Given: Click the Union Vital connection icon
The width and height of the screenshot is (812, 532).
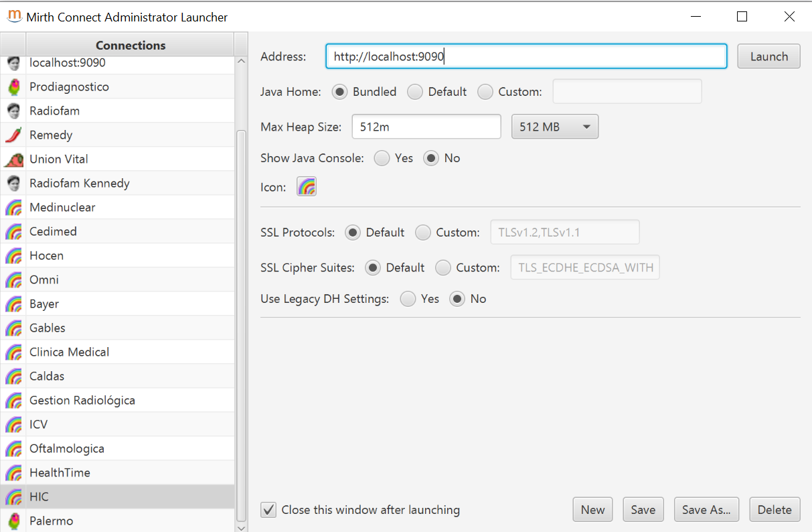Looking at the screenshot, I should [x=13, y=159].
